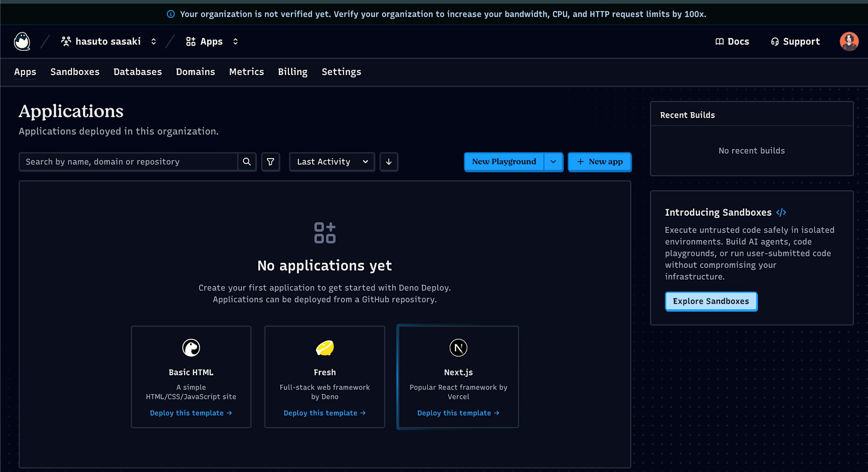Open the Last Activity sort dropdown

point(332,162)
